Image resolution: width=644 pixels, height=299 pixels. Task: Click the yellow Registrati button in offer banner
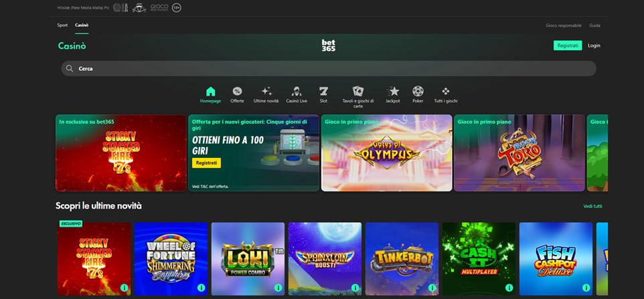206,163
